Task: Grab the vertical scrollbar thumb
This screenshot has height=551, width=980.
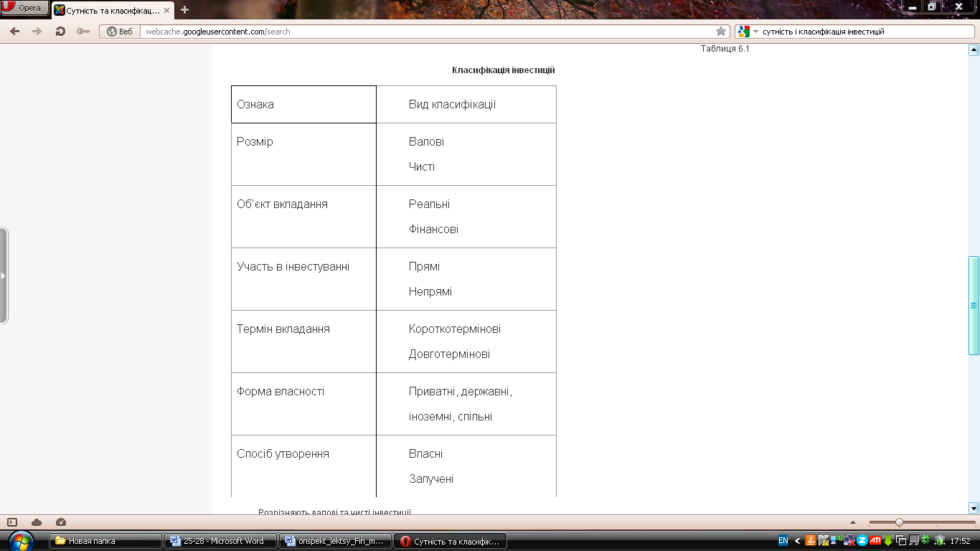Action: pyautogui.click(x=974, y=305)
